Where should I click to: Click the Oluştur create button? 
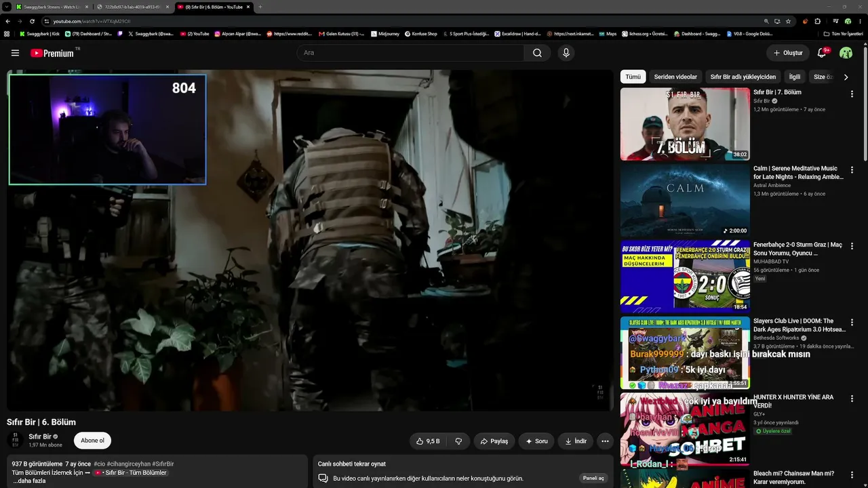point(788,53)
